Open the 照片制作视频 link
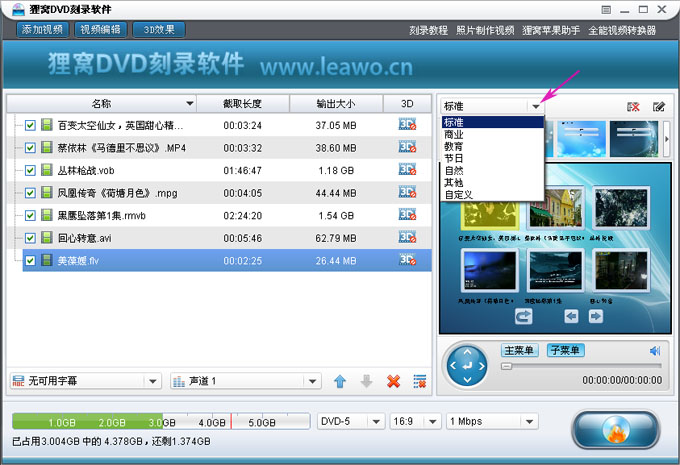Viewport: 680px width, 465px height. 485,30
